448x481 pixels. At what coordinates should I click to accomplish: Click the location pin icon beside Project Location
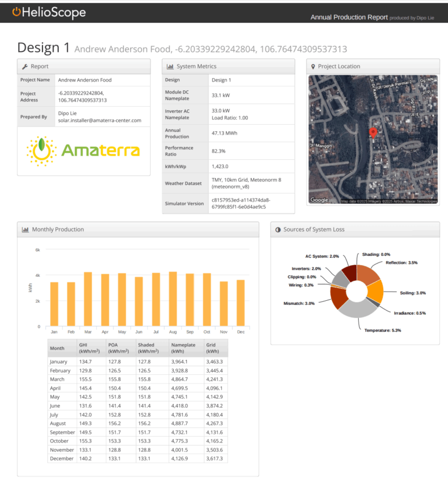point(313,66)
